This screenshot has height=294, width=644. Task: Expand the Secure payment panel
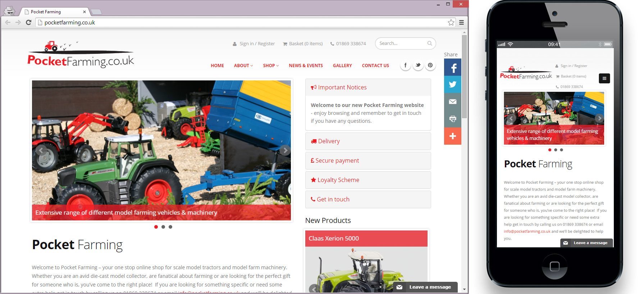pyautogui.click(x=368, y=161)
